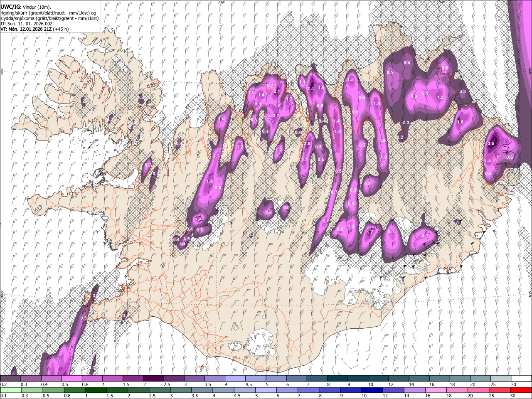Click the '2.4' snowfall value on the map

(x=310, y=89)
